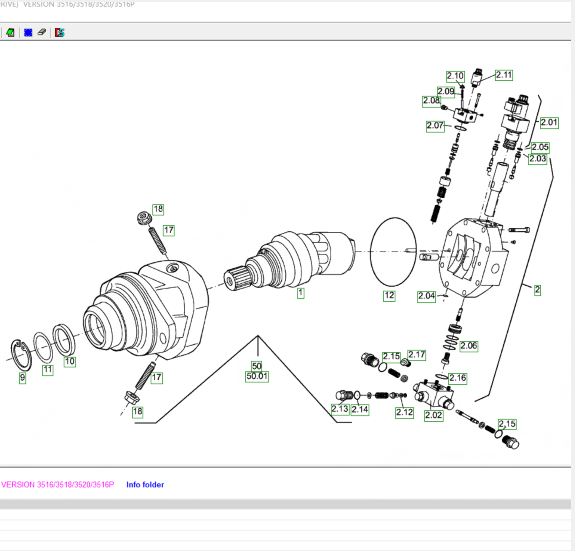Viewport: 575px width, 551px height.
Task: Click part callout 2.04
Action: [426, 296]
